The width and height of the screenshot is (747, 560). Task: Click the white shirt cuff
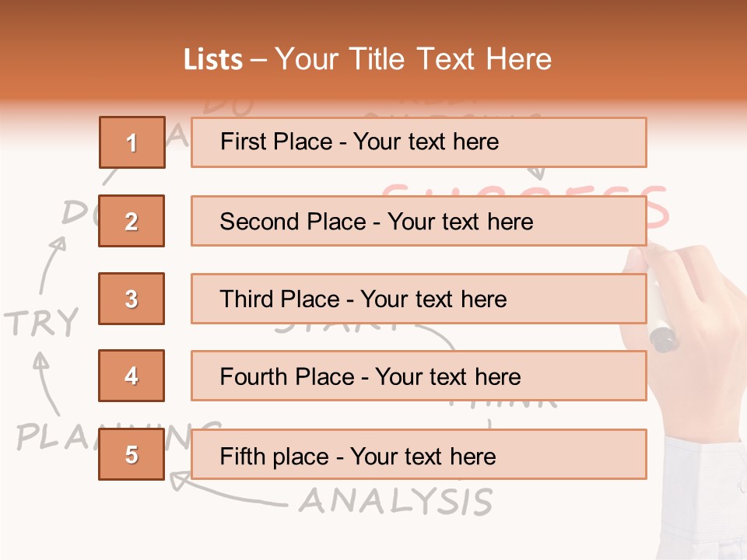(x=704, y=495)
